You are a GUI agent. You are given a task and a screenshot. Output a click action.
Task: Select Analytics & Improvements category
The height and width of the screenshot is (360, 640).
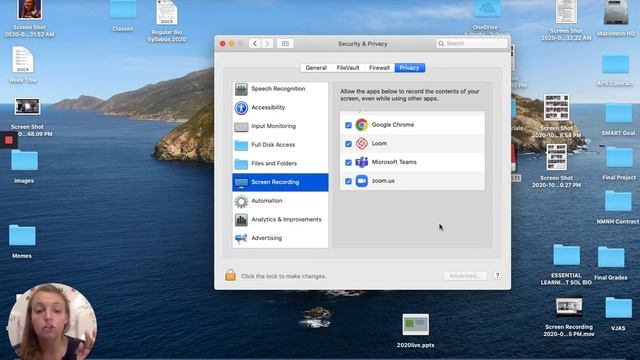tap(280, 220)
